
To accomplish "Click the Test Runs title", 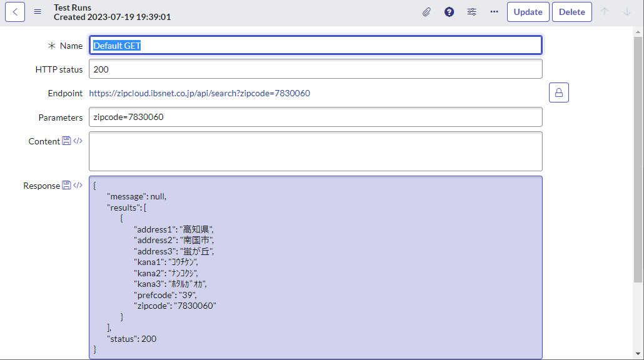I will (x=73, y=7).
